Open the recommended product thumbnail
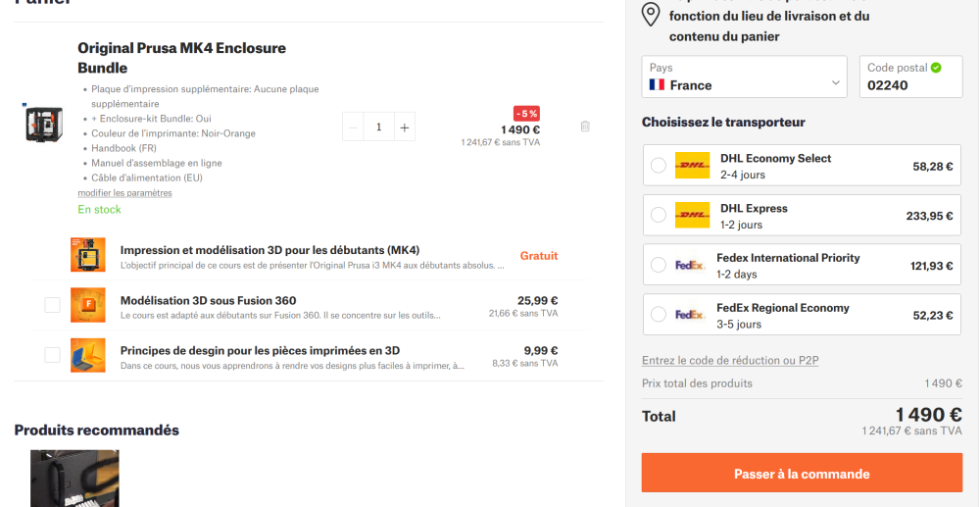 click(x=75, y=479)
